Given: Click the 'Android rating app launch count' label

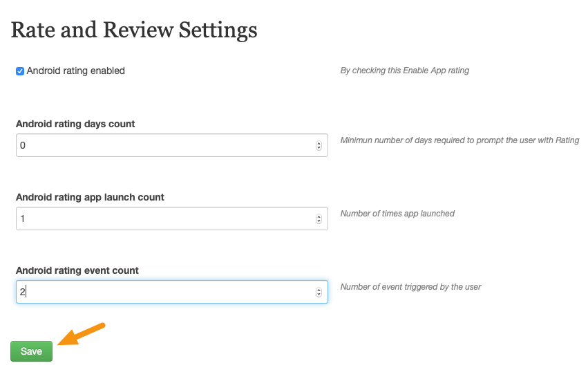Looking at the screenshot, I should tap(90, 197).
